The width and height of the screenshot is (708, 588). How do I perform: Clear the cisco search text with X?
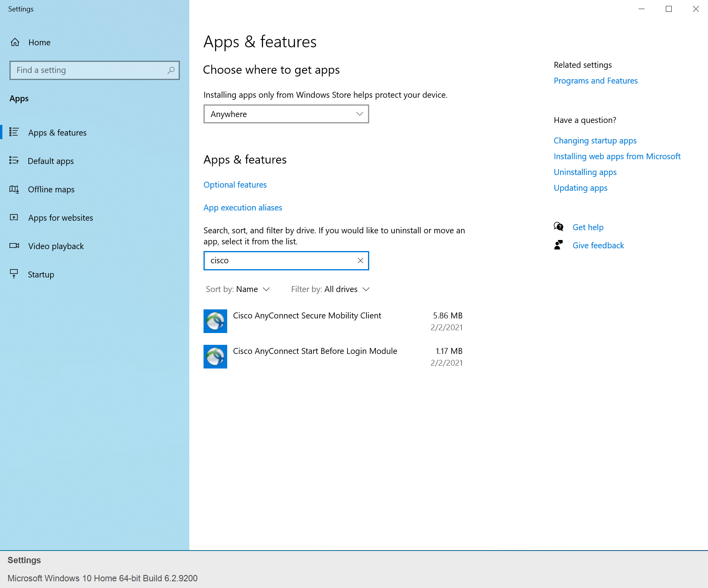[x=360, y=261]
